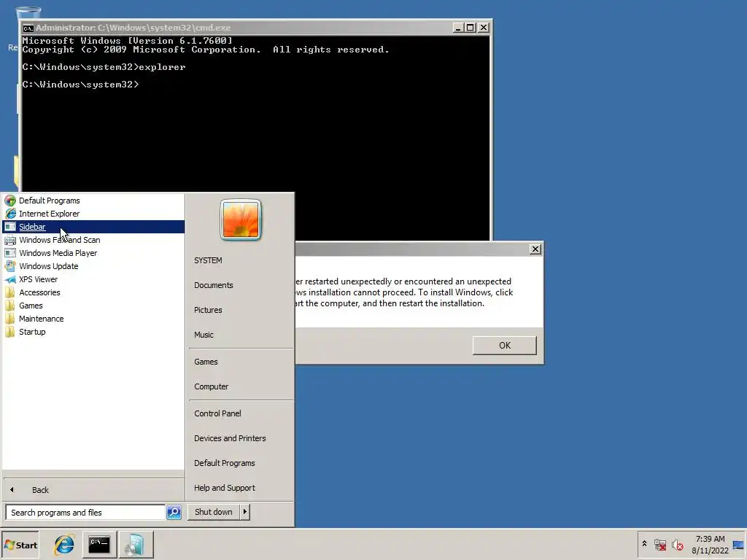
Task: Click the Start button on the taskbar
Action: (20, 545)
